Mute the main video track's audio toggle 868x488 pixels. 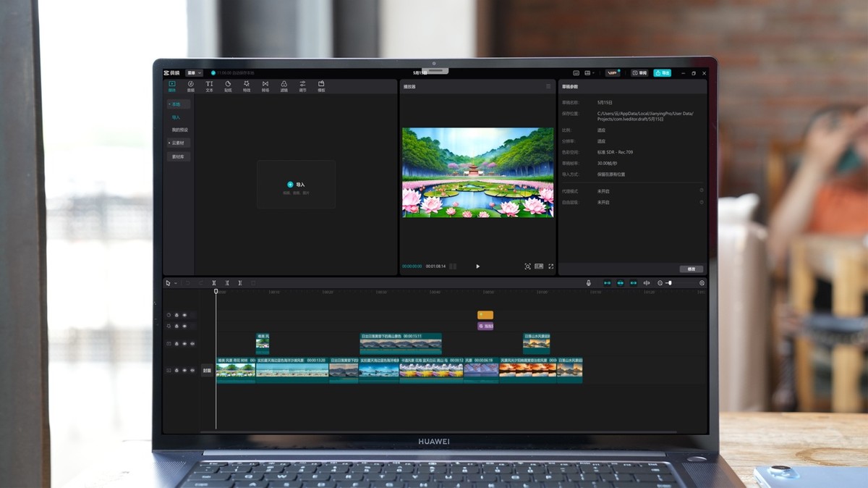tap(192, 370)
